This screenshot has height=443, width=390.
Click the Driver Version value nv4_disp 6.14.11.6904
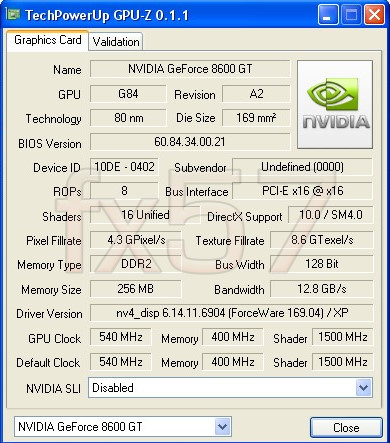pyautogui.click(x=232, y=313)
